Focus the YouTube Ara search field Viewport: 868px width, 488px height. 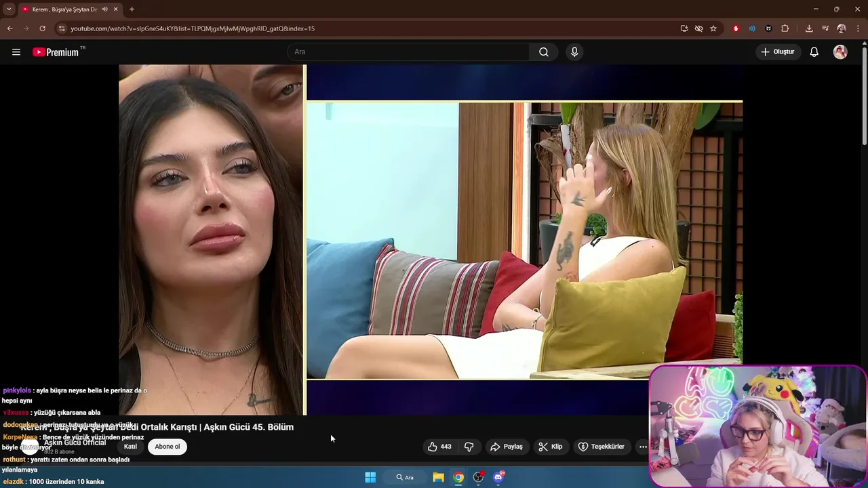tap(409, 52)
